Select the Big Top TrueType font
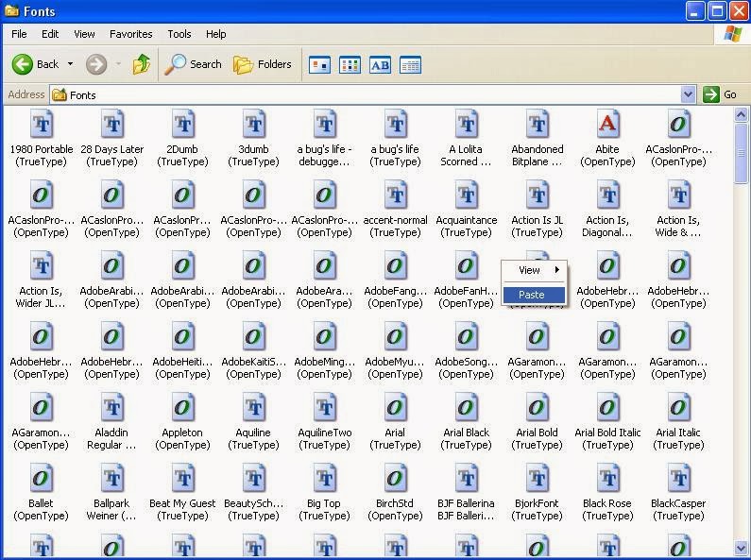Viewport: 751px width, 560px height. (324, 493)
